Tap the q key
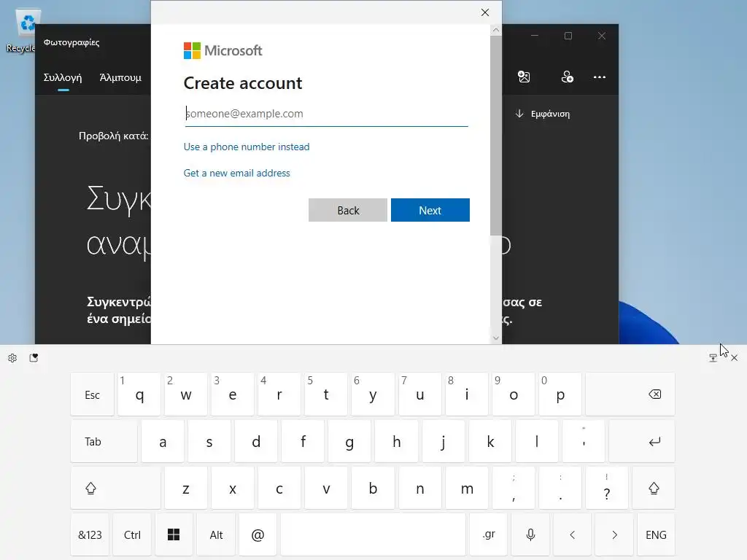747x560 pixels. [139, 394]
